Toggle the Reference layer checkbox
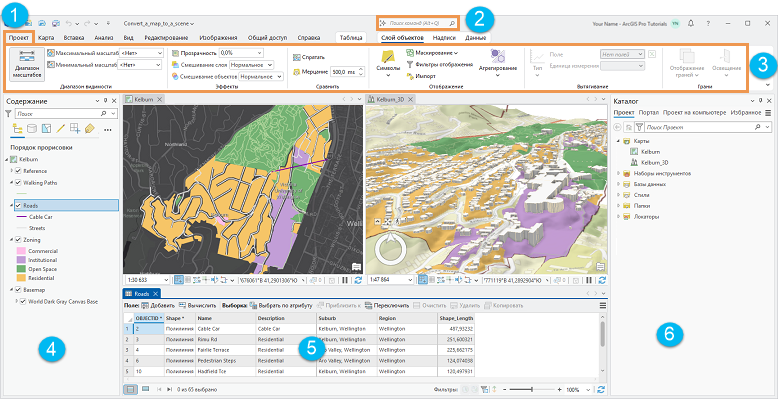This screenshot has width=778, height=399. [x=18, y=171]
